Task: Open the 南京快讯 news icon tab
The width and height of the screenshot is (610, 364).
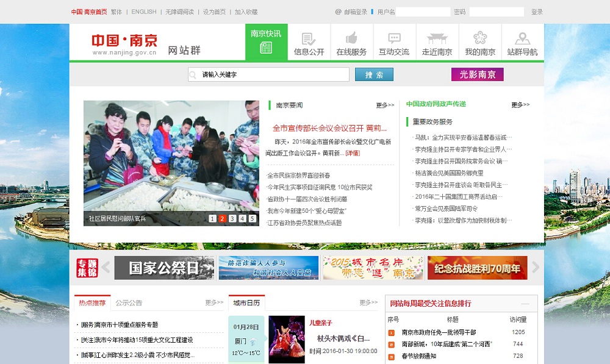Action: (x=266, y=42)
